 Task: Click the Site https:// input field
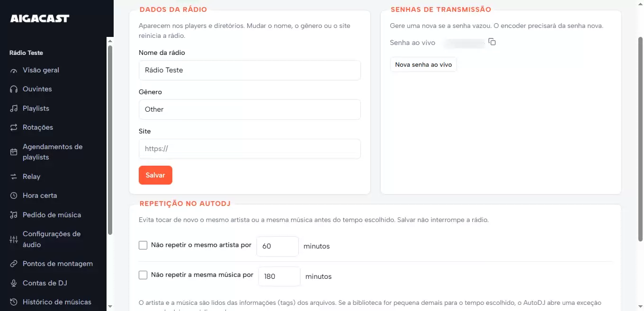click(x=250, y=149)
